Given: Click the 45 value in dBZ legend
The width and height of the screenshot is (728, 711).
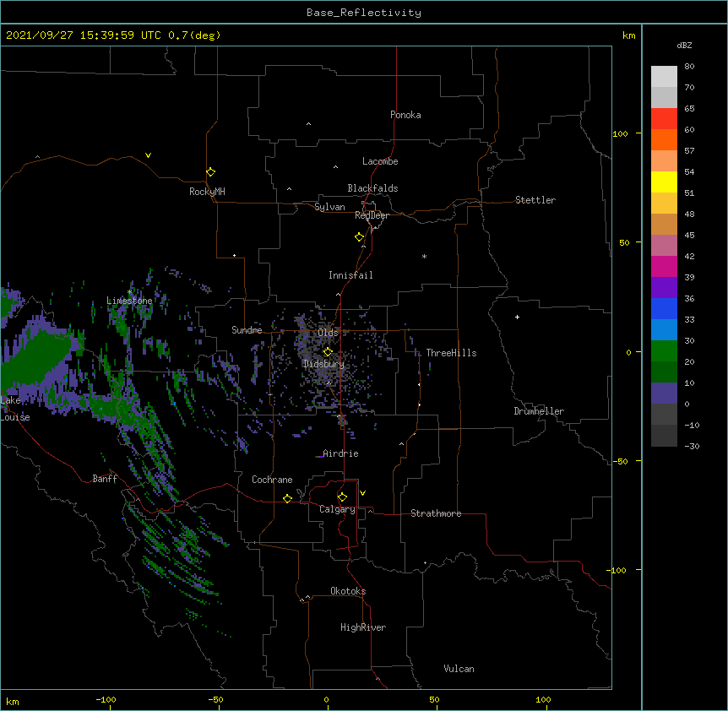Looking at the screenshot, I should pyautogui.click(x=689, y=236).
